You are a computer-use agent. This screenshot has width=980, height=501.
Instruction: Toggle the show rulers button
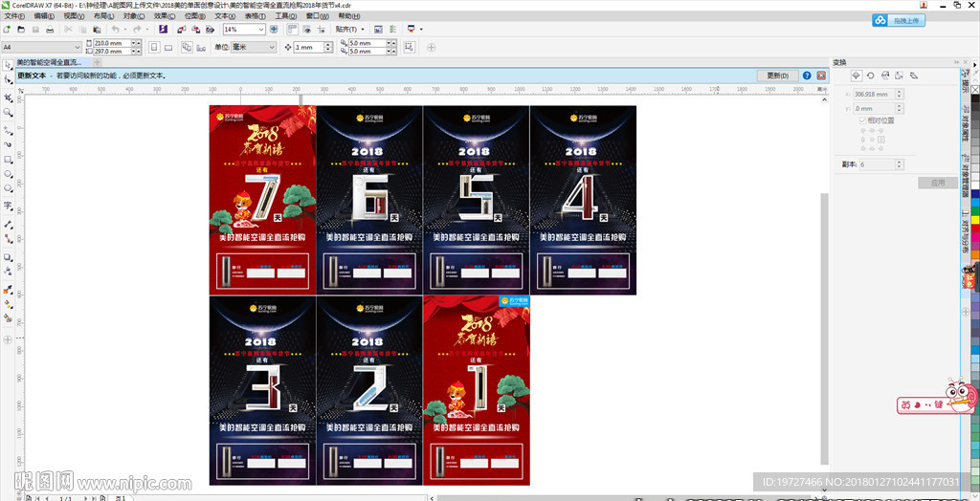[x=293, y=29]
